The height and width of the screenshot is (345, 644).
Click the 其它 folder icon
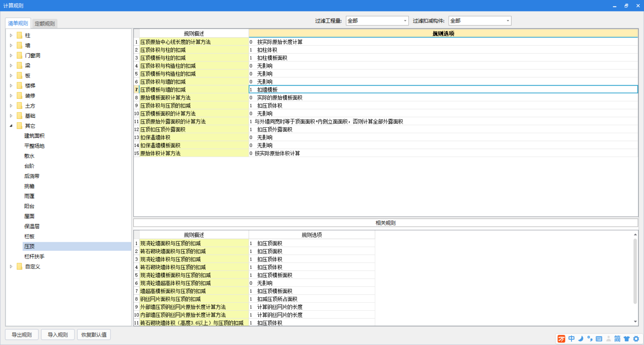tap(19, 126)
